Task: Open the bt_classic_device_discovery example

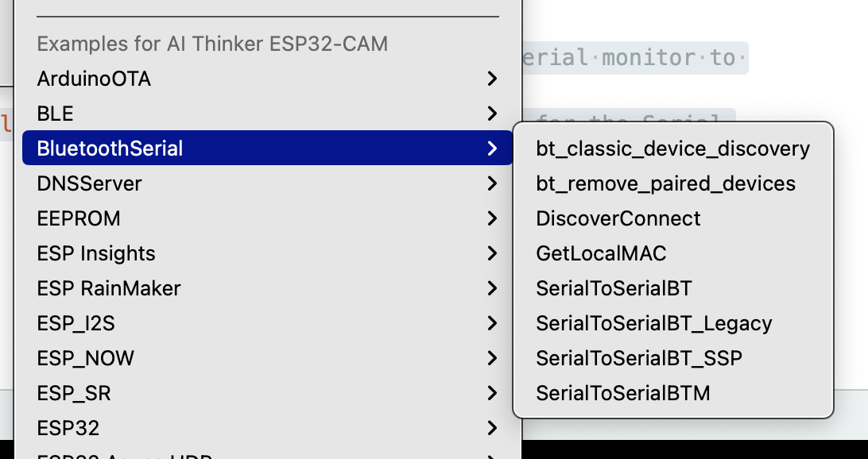Action: [672, 148]
